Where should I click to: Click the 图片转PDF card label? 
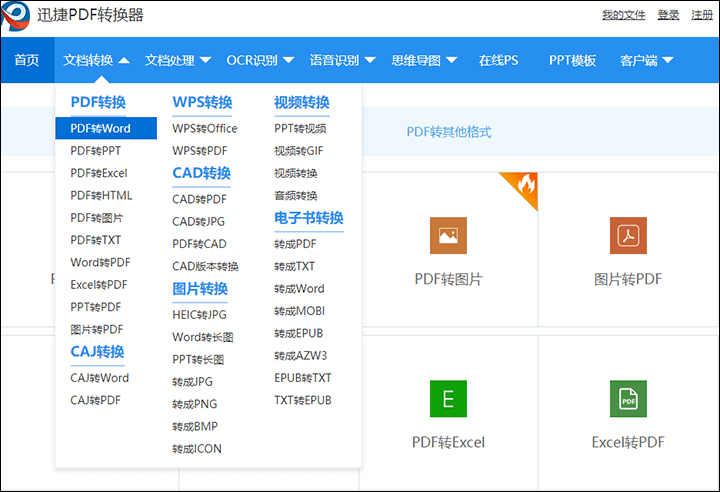point(628,279)
